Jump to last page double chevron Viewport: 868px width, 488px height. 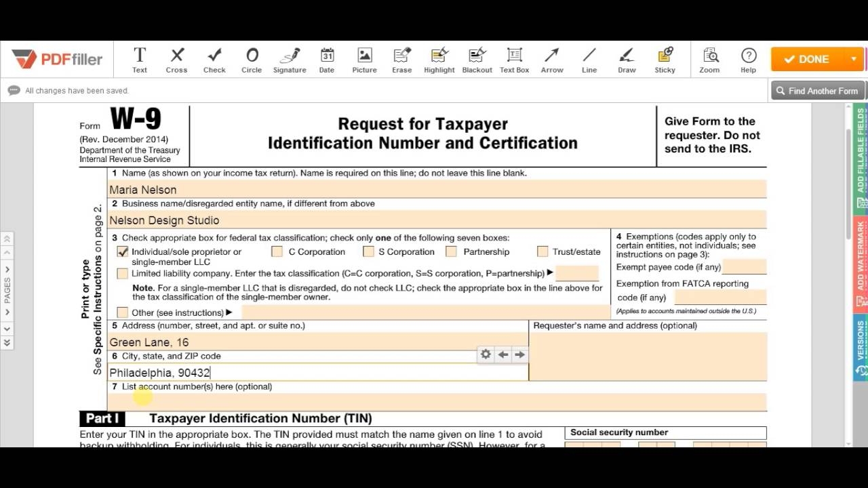click(7, 343)
